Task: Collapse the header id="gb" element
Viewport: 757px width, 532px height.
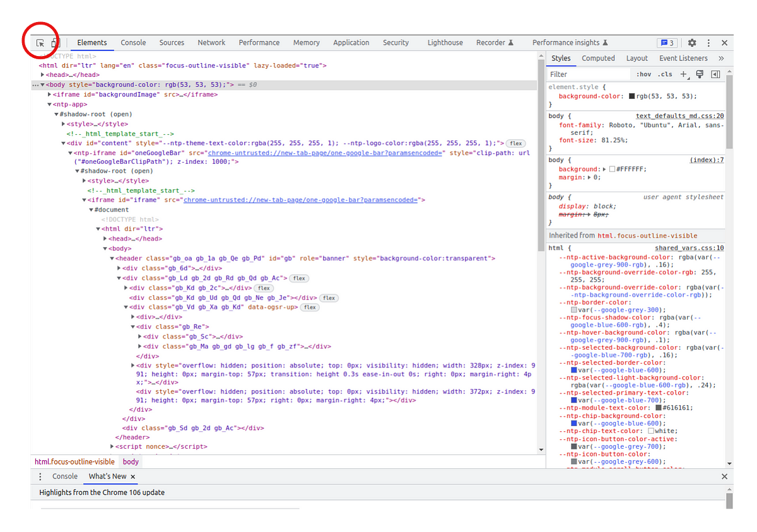Action: click(x=112, y=258)
